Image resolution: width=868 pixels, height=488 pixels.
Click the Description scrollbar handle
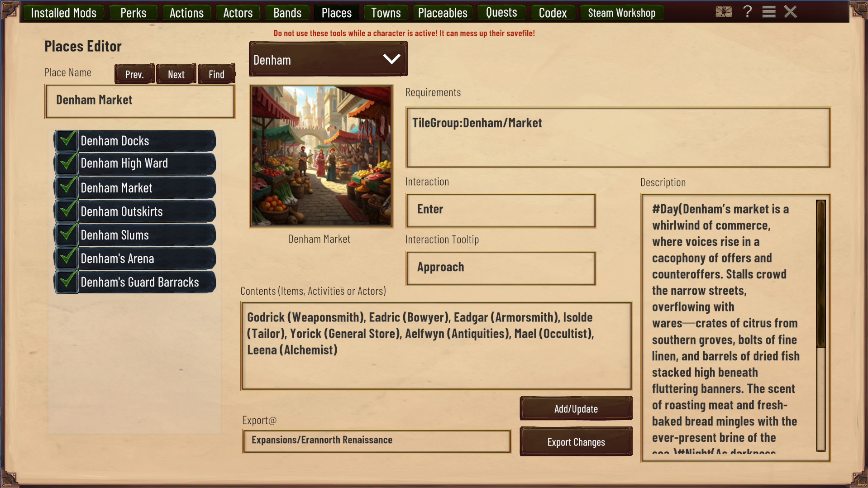point(820,274)
